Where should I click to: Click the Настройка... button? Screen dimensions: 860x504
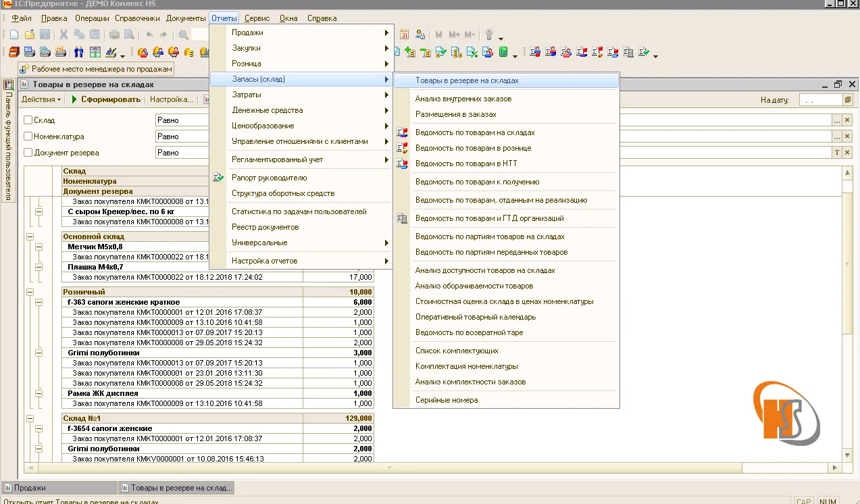pyautogui.click(x=172, y=99)
